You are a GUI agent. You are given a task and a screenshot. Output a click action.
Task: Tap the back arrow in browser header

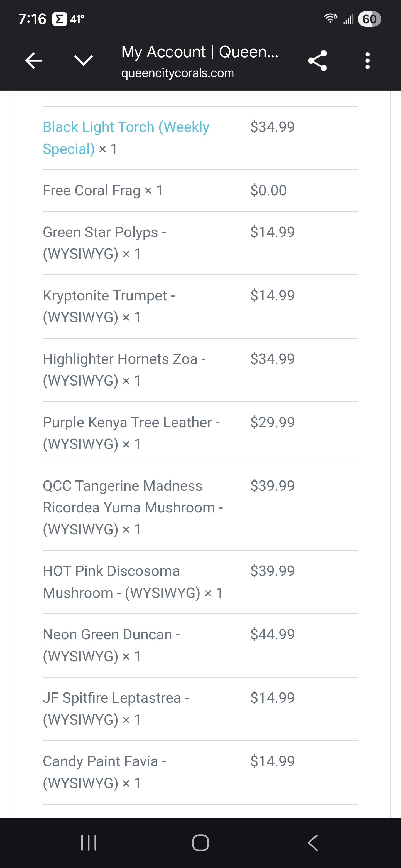pos(33,61)
